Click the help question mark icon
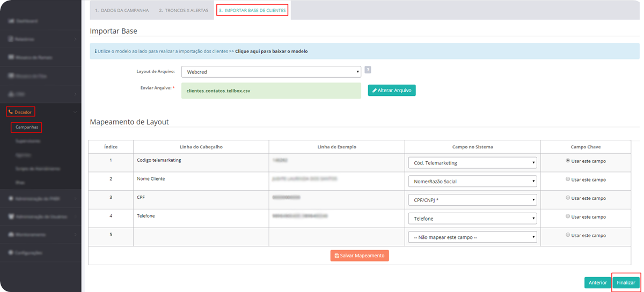The image size is (644, 292). tap(368, 70)
